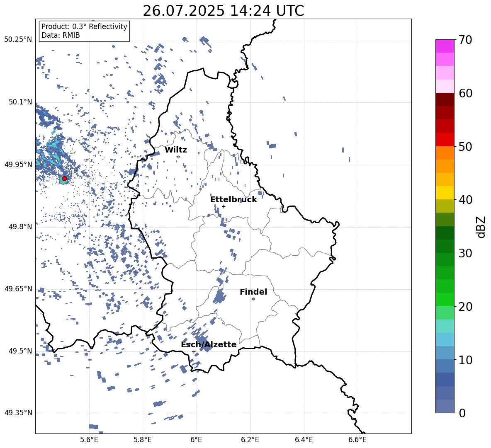
Task: Click the longitude label 6.4°E
Action: point(304,440)
